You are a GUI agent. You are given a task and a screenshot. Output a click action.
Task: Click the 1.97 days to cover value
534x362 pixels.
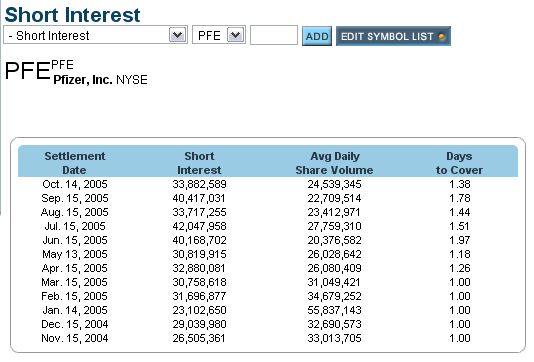(x=459, y=240)
